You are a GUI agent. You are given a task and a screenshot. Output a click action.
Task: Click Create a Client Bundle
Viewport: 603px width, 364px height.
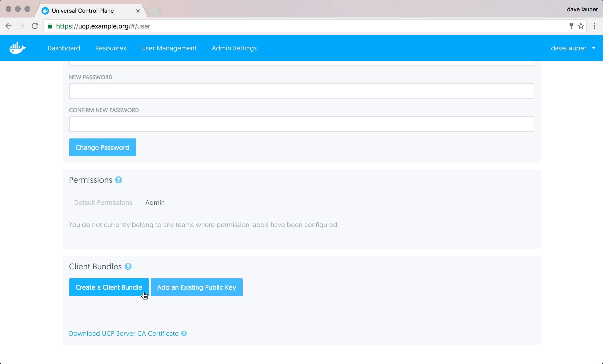tap(109, 287)
